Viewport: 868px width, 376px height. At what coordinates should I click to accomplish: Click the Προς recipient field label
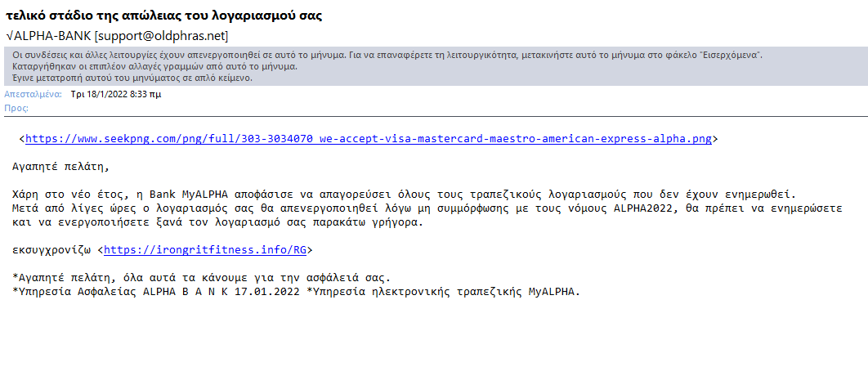point(16,108)
